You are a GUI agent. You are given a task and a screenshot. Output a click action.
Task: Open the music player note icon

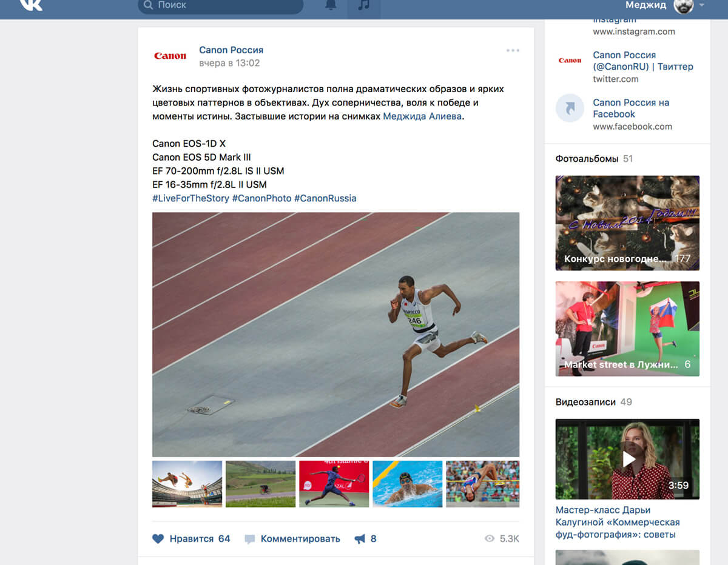pyautogui.click(x=363, y=5)
